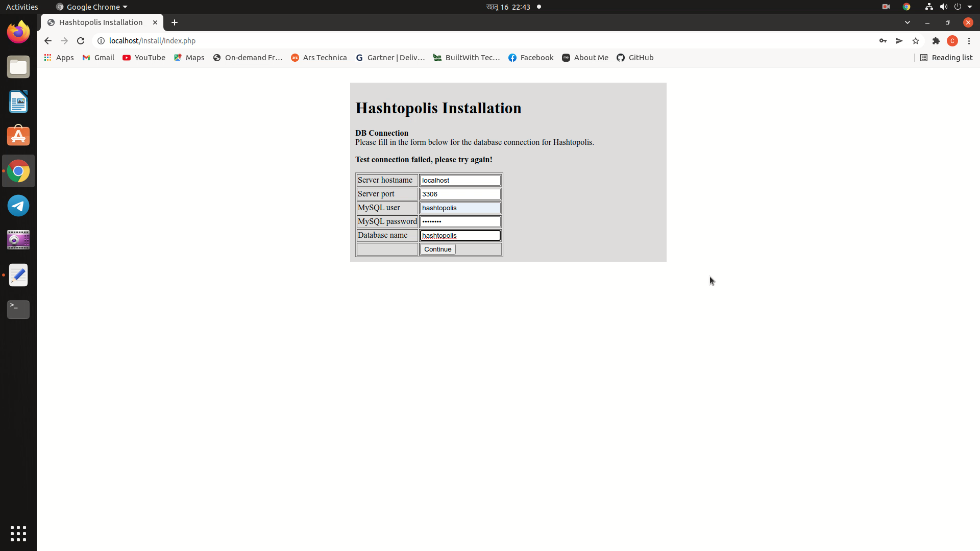Viewport: 980px width, 551px height.
Task: Open the tab search chevron
Action: (x=908, y=22)
